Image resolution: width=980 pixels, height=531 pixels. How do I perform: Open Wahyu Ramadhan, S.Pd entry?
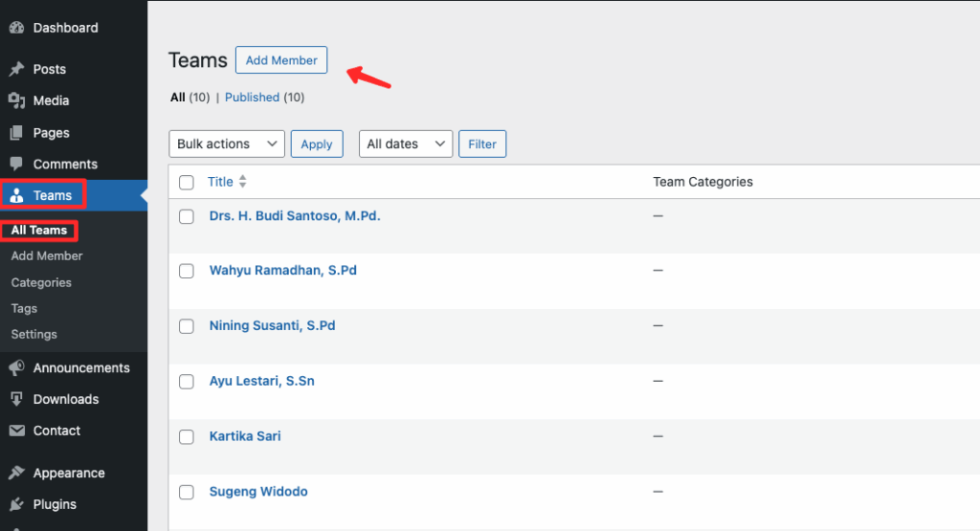click(x=283, y=270)
